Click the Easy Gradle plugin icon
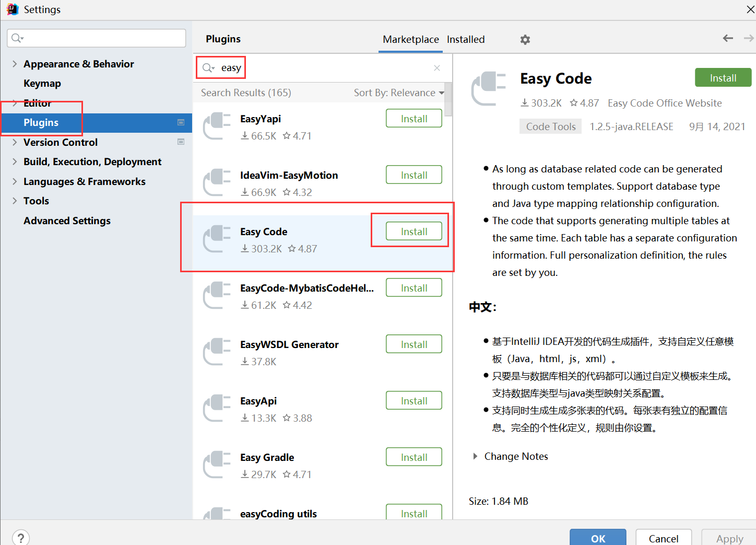756x545 pixels. 217,465
